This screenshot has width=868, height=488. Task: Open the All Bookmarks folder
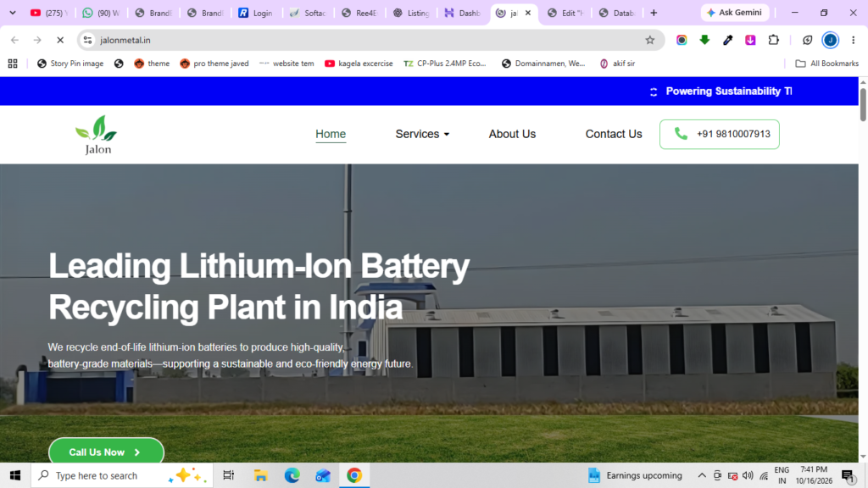(x=827, y=64)
